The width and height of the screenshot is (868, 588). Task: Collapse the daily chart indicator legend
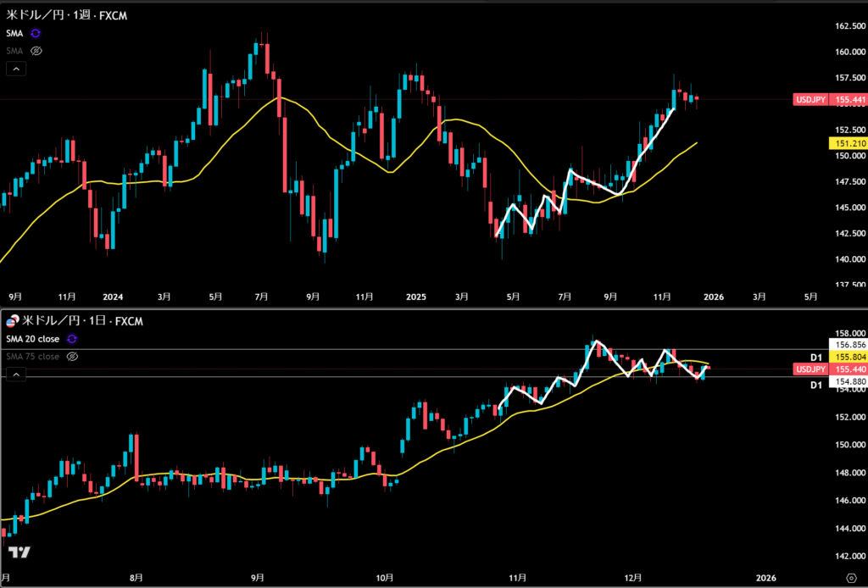click(x=16, y=374)
